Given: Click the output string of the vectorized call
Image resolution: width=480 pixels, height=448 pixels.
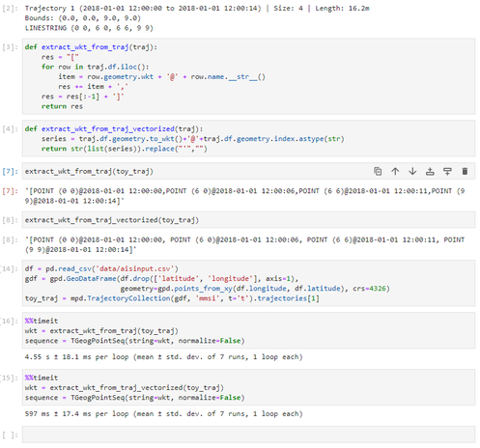Looking at the screenshot, I should [244, 244].
